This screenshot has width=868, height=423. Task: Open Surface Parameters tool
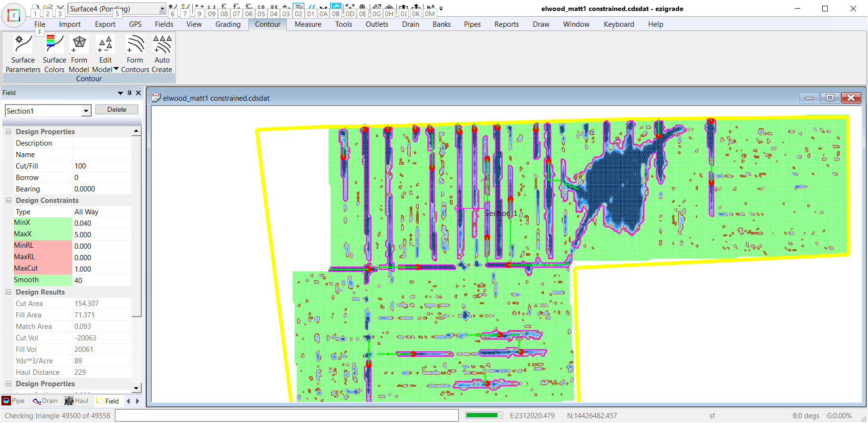pyautogui.click(x=23, y=53)
